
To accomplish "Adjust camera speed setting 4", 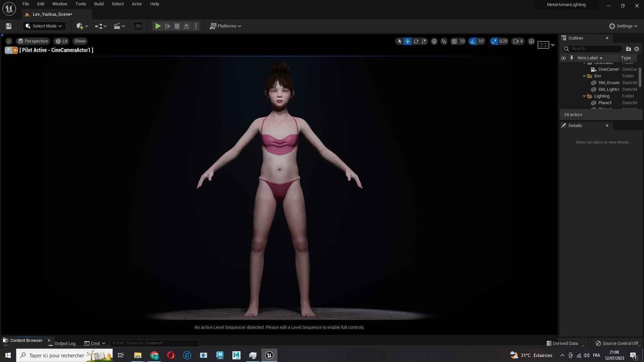I will 518,41.
